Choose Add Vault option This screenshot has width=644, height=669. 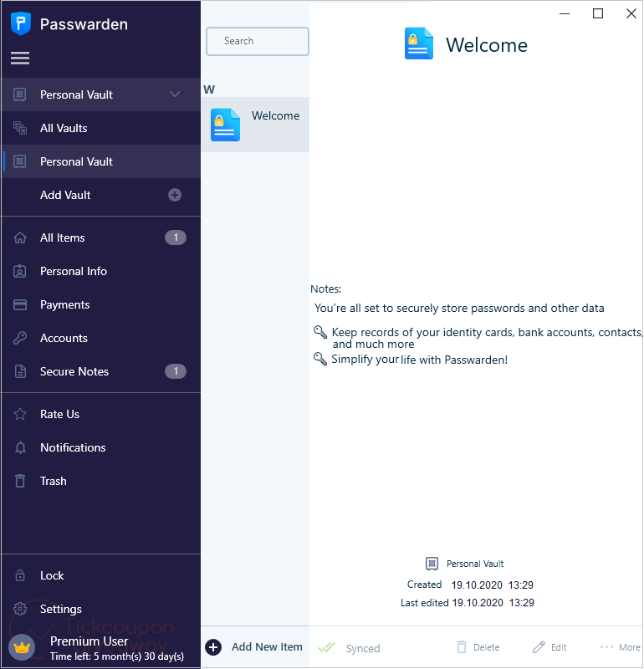(101, 195)
